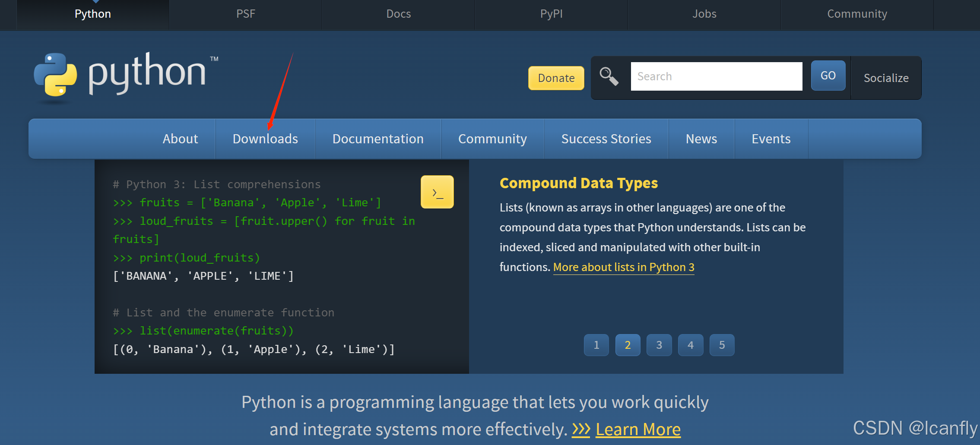Open the News menu
980x445 pixels.
(701, 139)
